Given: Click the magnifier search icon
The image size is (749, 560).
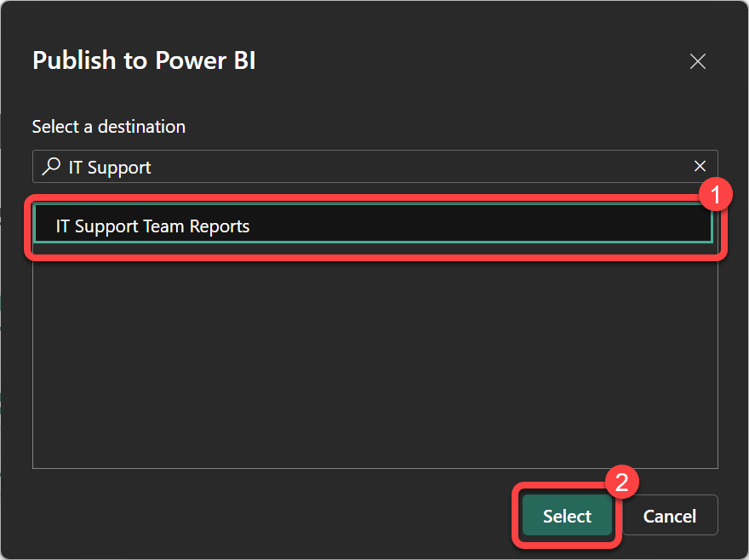Looking at the screenshot, I should (x=51, y=166).
